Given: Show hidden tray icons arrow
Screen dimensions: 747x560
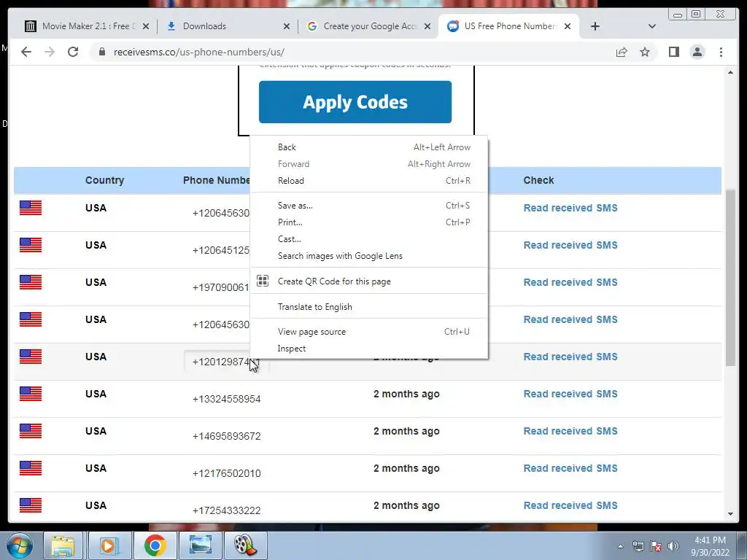Looking at the screenshot, I should tap(620, 546).
